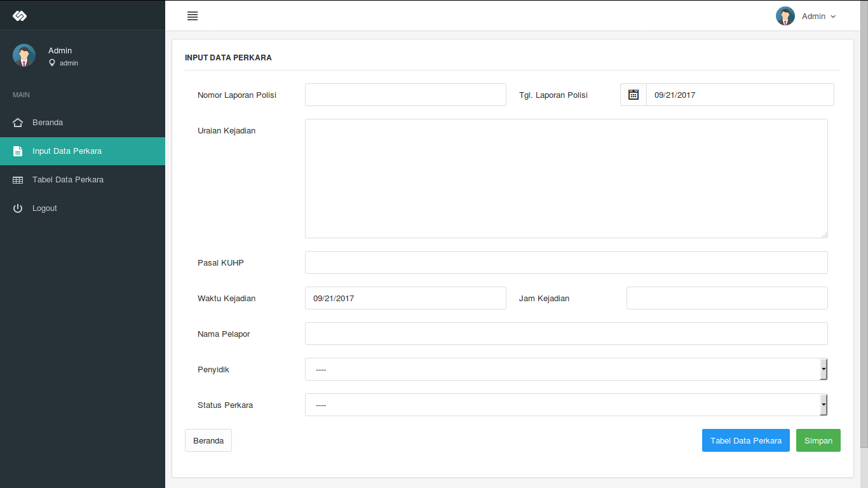Open the Status Perkara dropdown

coord(566,405)
